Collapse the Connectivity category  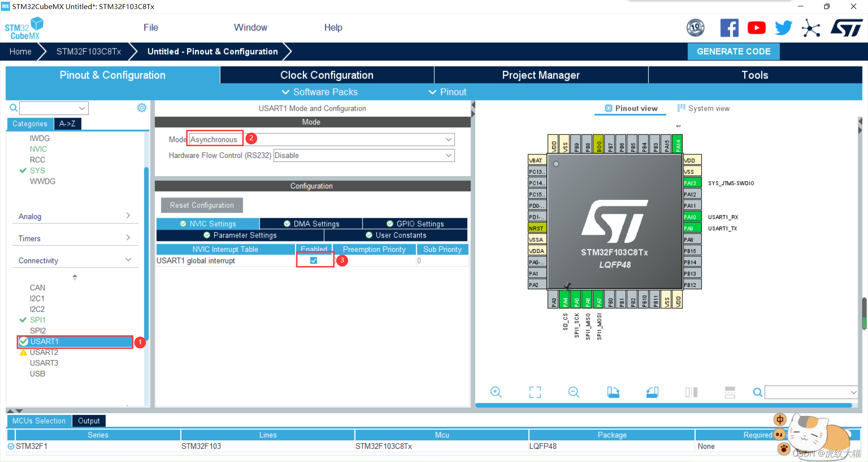(x=75, y=261)
